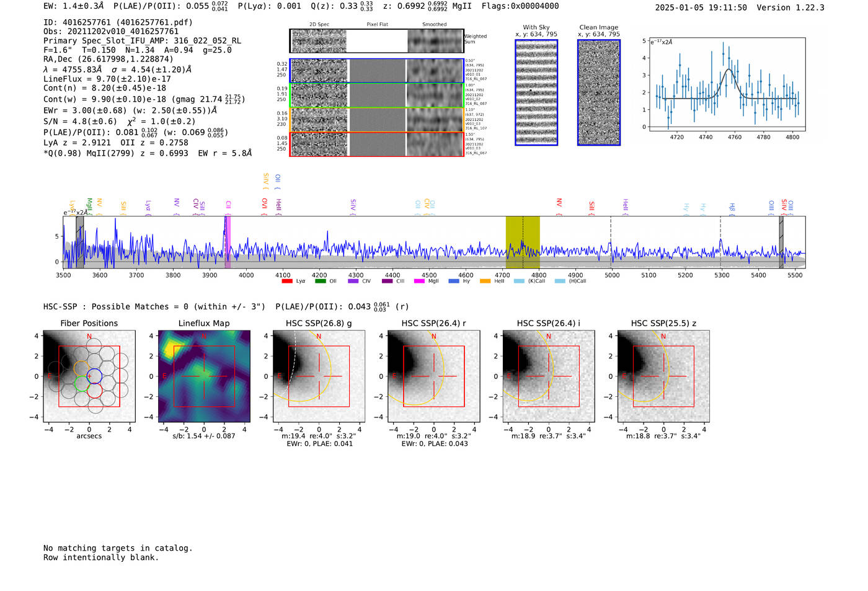Select the blue-bordered 2D fiber spectrum row
Screen dimensions: 868x591
tap(377, 71)
